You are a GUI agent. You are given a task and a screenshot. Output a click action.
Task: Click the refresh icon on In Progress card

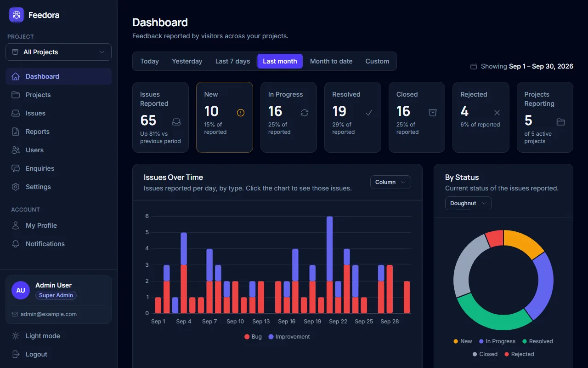click(x=305, y=113)
